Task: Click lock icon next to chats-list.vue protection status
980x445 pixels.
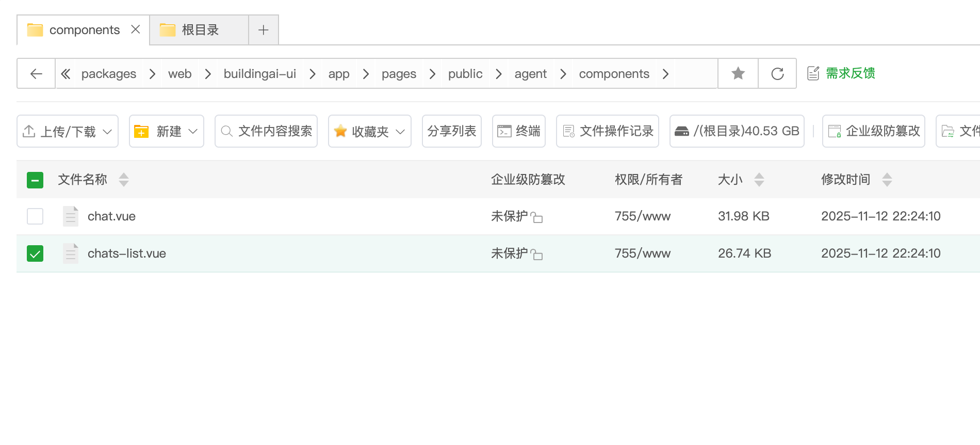Action: pos(537,255)
